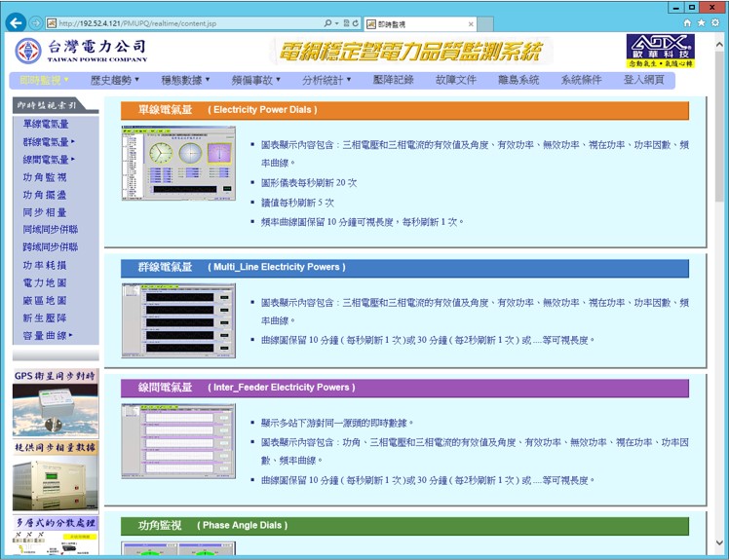Click the green 功角監視 section header
729x560 pixels.
point(404,526)
